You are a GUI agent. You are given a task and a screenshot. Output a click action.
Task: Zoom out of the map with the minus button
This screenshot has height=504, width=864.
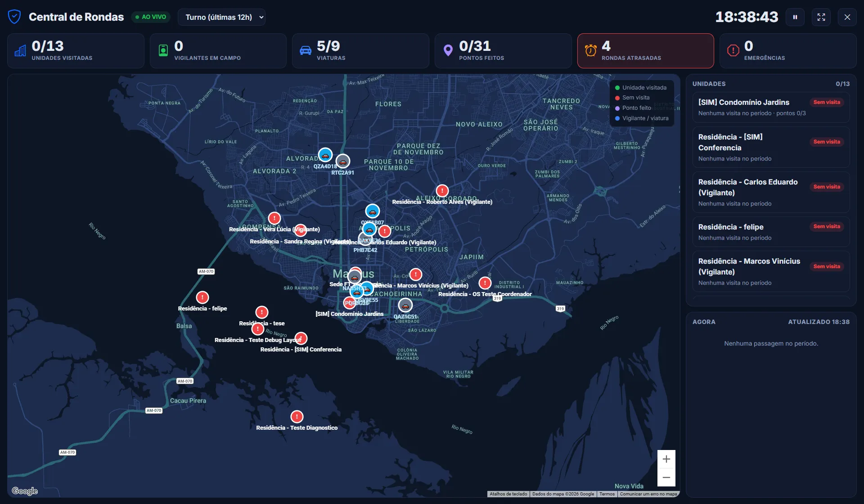tap(666, 477)
